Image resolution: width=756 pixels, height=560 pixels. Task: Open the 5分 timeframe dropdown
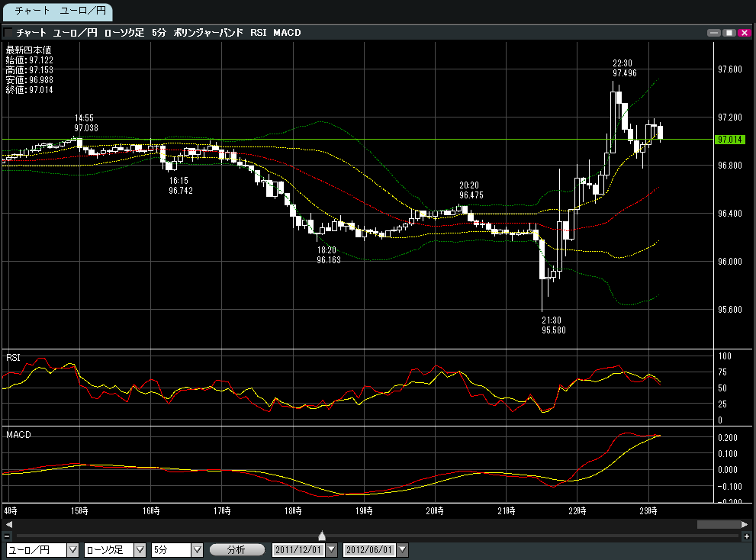pos(197,549)
